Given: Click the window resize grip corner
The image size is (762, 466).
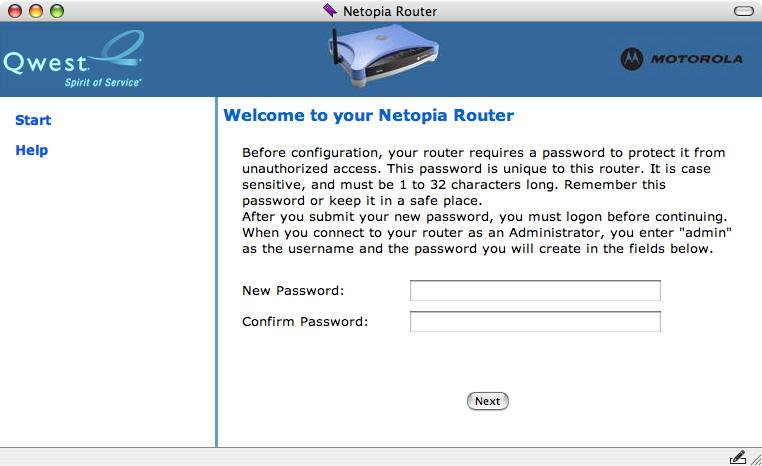Looking at the screenshot, I should [756, 459].
